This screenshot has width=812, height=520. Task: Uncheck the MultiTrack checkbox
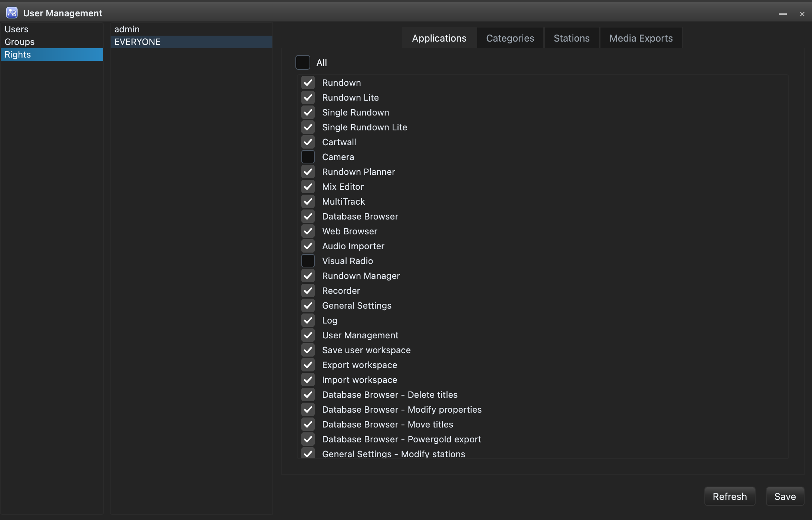coord(308,202)
